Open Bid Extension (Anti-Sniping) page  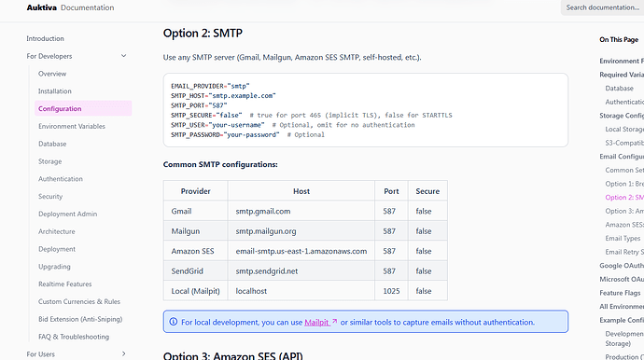[80, 319]
